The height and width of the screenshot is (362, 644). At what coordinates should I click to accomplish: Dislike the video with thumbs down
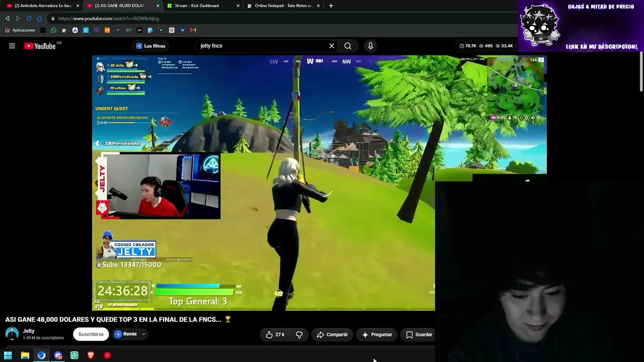coord(299,334)
